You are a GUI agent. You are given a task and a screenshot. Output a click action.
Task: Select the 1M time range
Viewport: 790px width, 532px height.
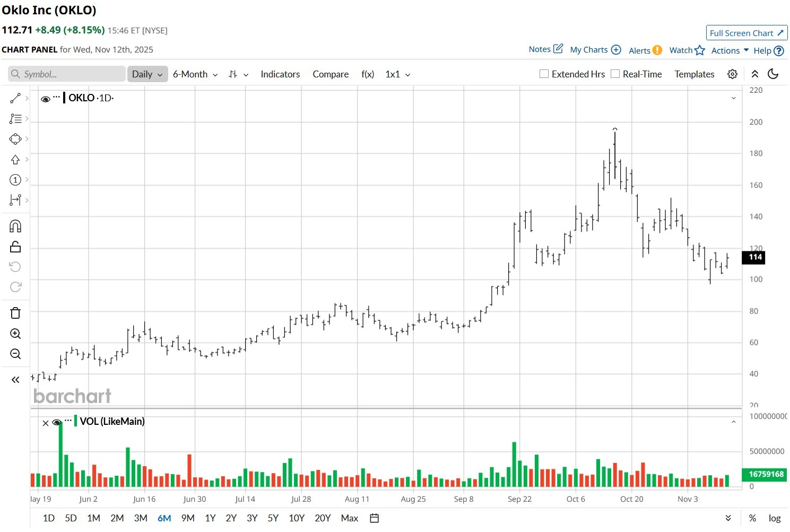point(93,518)
